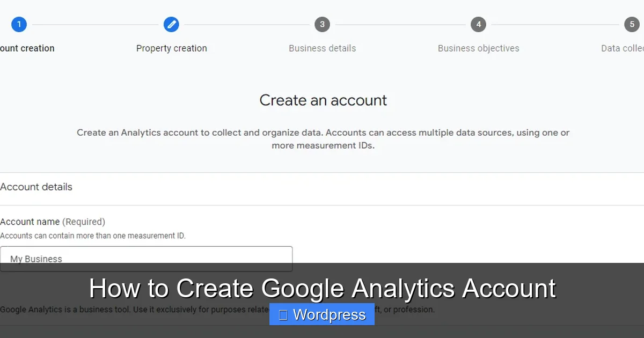
Task: Select the pencil icon on Property creation step
Action: click(x=171, y=24)
